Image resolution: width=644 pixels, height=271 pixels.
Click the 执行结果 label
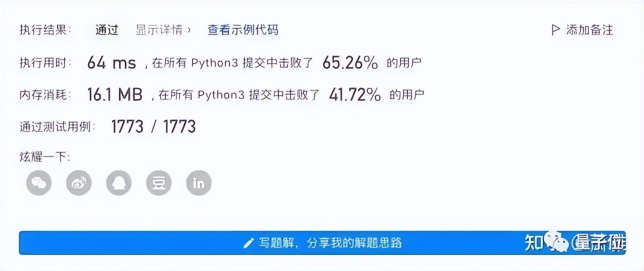point(45,30)
